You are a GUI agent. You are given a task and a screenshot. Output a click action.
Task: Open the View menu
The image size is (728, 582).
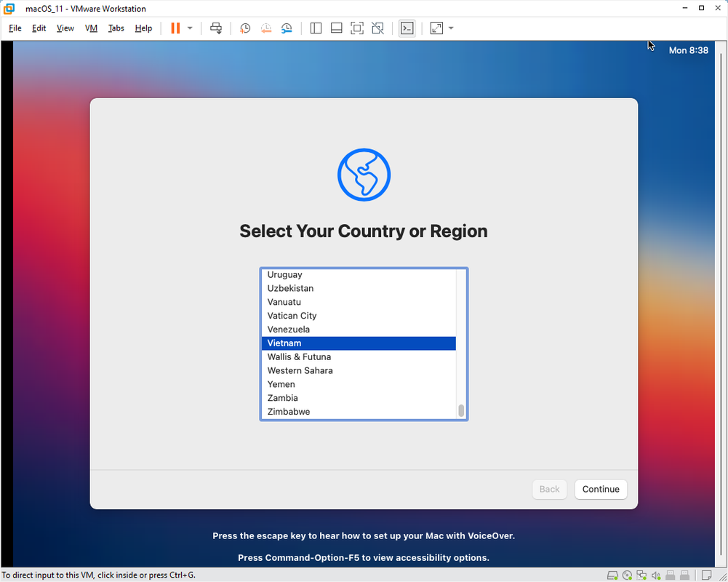pos(65,28)
